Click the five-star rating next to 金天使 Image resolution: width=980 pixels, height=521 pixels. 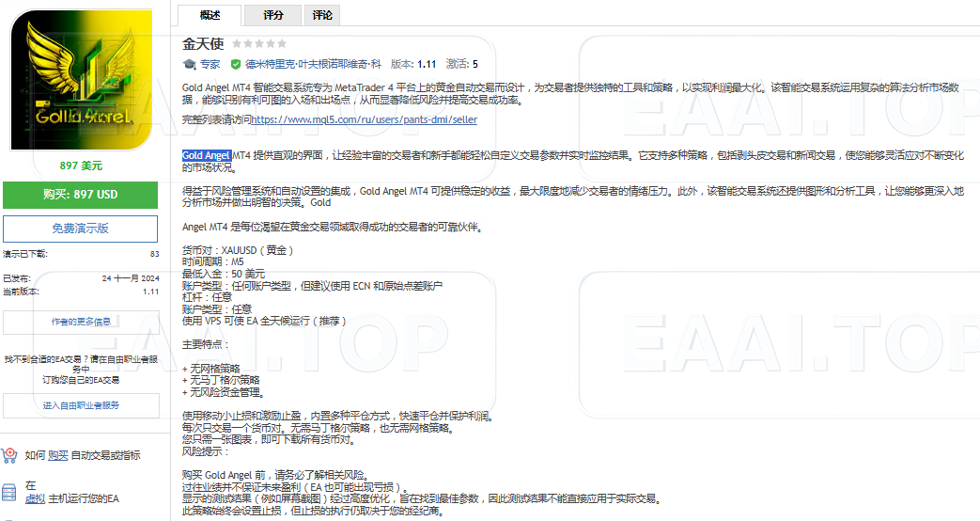(x=259, y=44)
